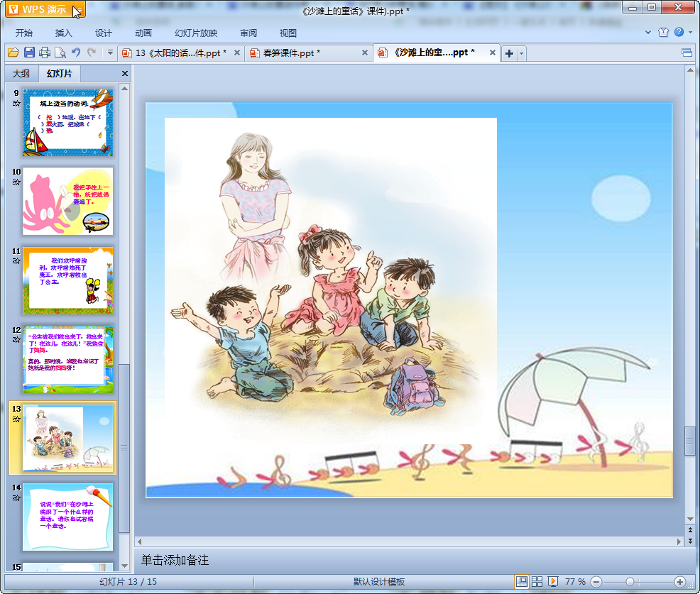Click thumbnail panel scroll up arrow
Viewport: 700px width, 594px height.
[124, 89]
